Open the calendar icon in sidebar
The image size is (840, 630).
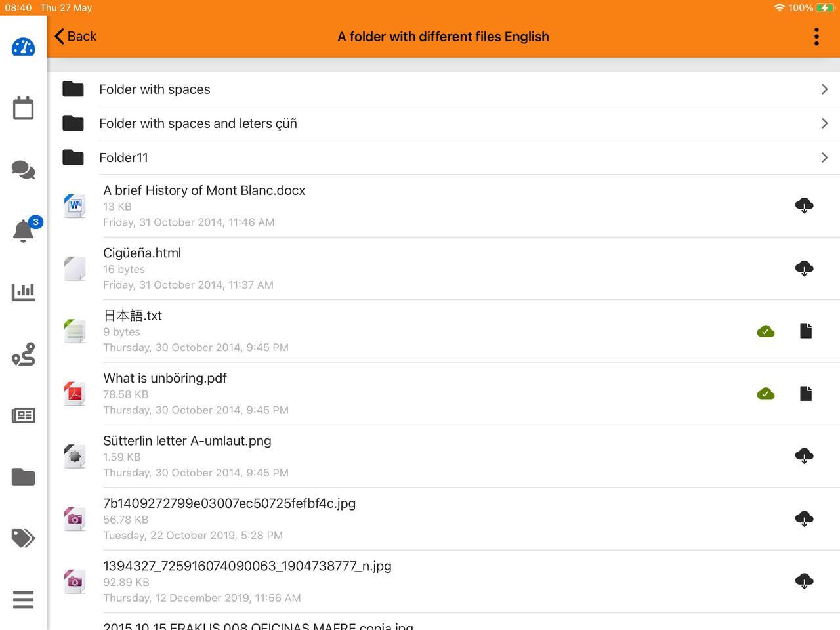coord(23,108)
